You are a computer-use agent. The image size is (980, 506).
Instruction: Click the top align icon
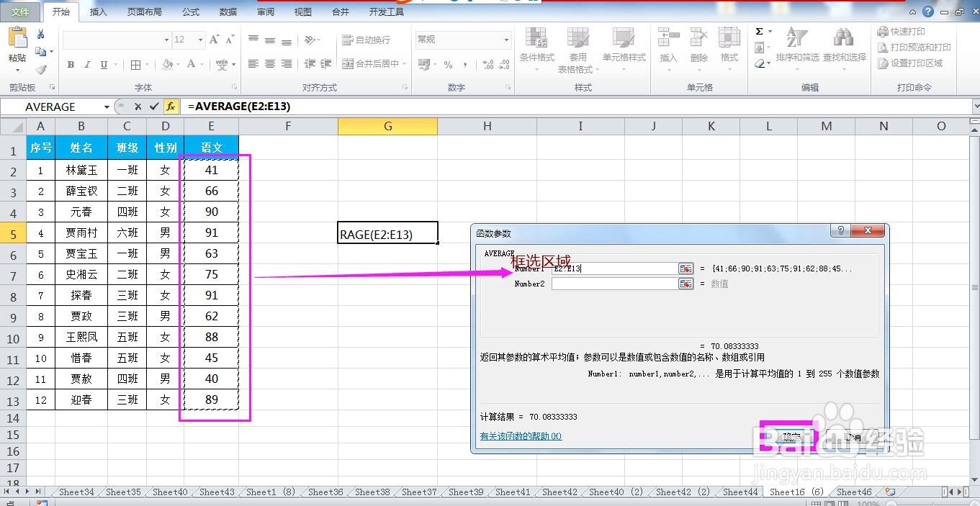point(253,40)
